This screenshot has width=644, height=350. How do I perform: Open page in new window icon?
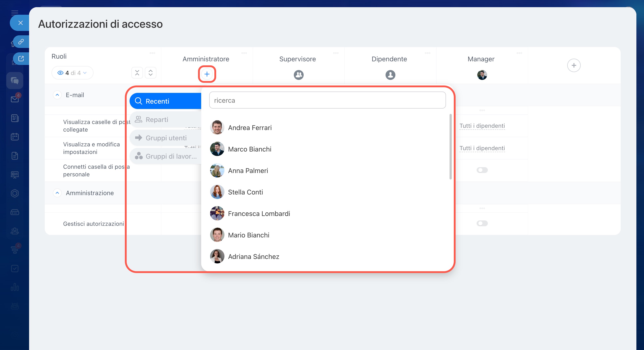click(x=21, y=58)
